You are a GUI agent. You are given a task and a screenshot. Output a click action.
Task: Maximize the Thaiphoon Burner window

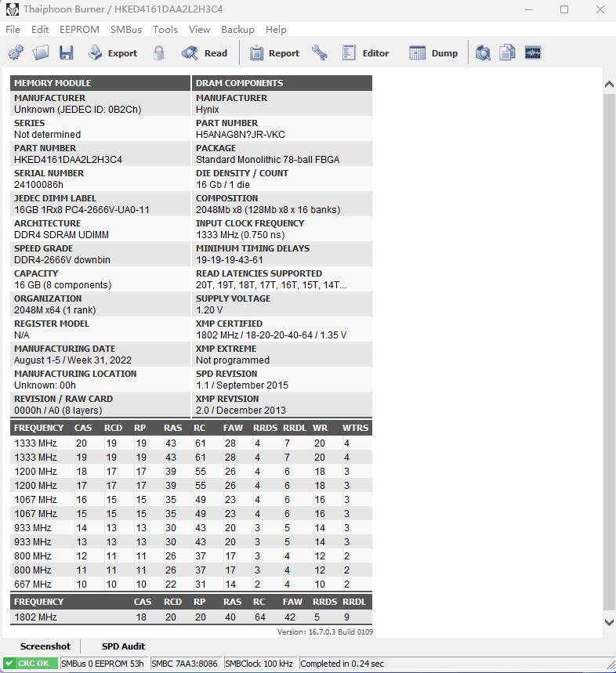pos(564,9)
